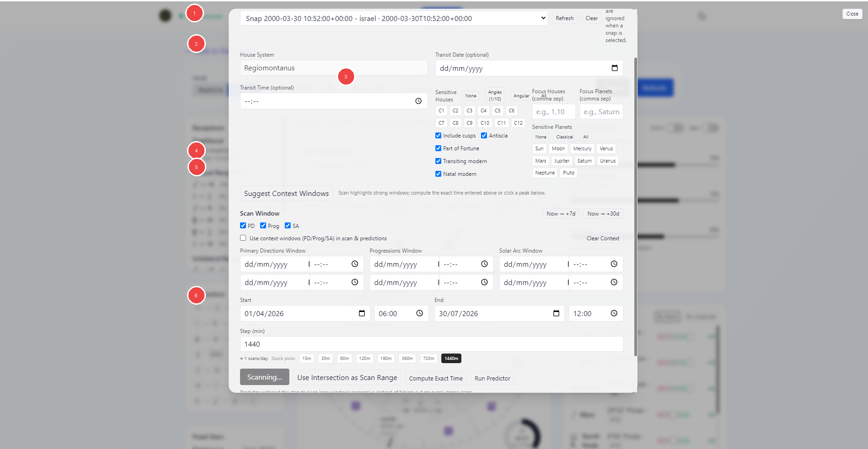Disable Natal modern checkbox
The height and width of the screenshot is (449, 868).
438,174
